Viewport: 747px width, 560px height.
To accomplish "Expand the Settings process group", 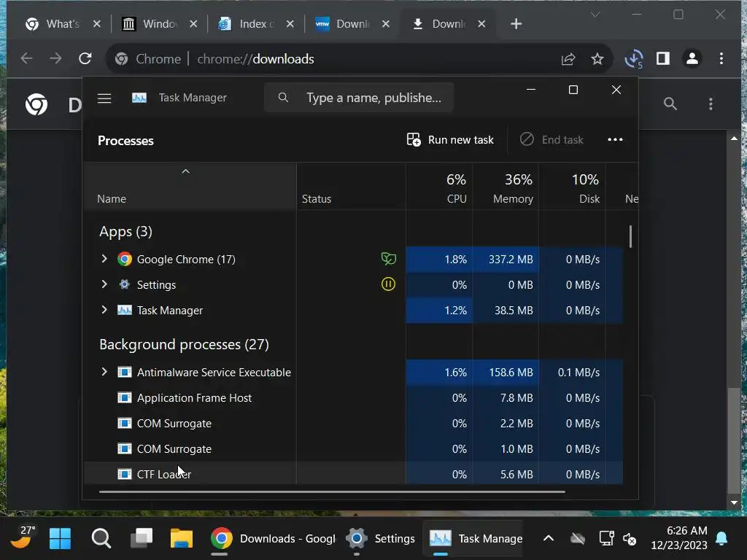I will coord(104,284).
